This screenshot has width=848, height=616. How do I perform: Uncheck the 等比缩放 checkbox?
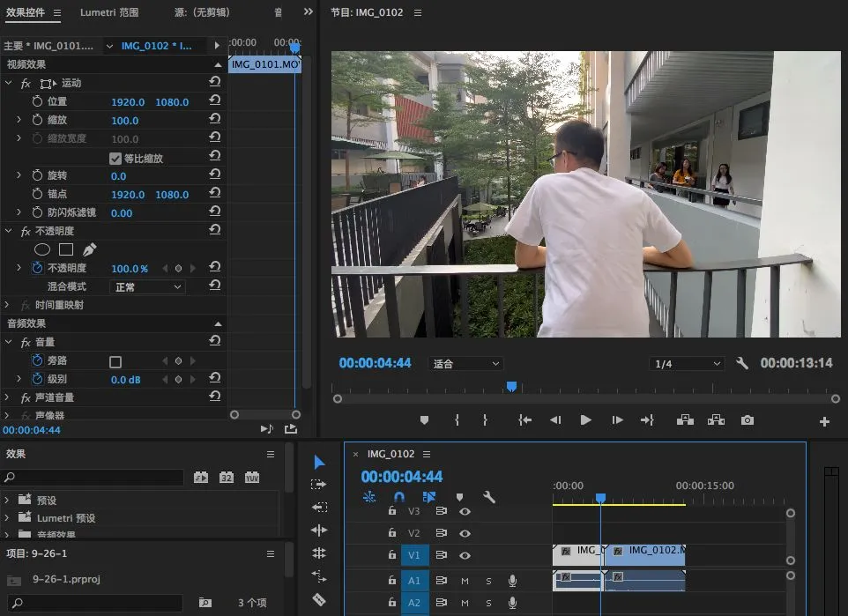coord(115,159)
